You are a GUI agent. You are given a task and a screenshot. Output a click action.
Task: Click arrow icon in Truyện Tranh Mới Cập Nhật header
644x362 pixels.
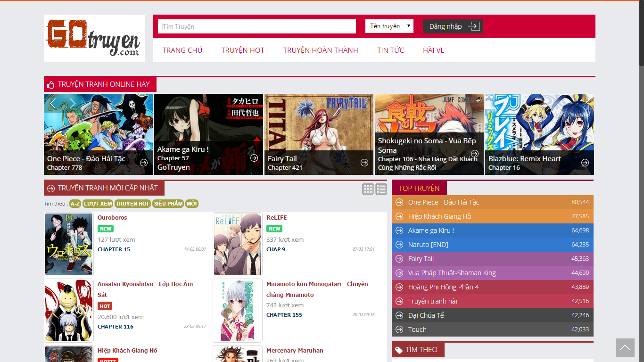click(x=51, y=189)
